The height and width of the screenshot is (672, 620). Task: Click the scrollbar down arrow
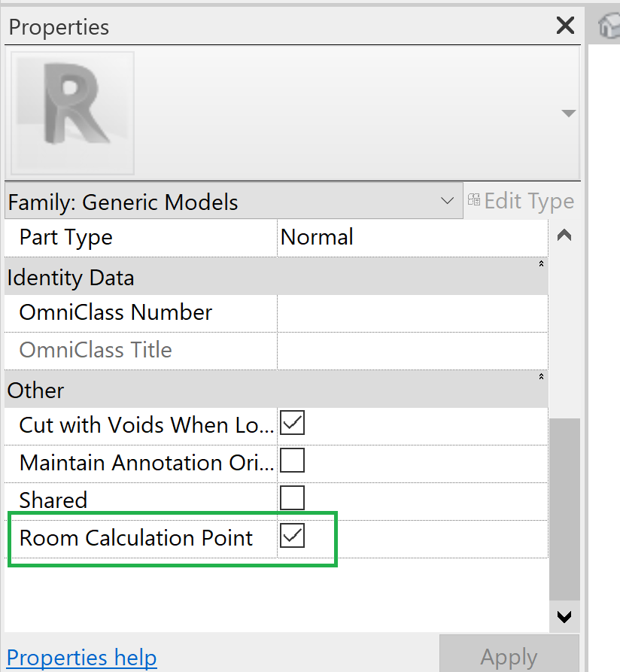563,617
